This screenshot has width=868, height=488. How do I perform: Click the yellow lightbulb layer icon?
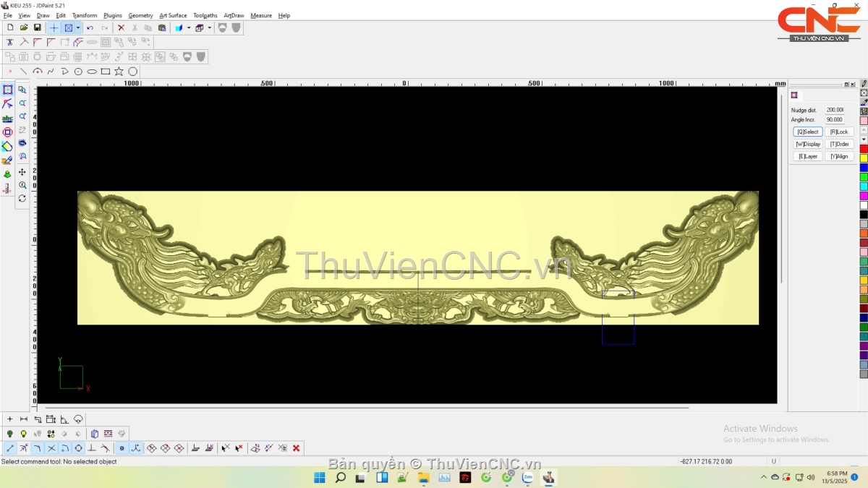(x=24, y=434)
